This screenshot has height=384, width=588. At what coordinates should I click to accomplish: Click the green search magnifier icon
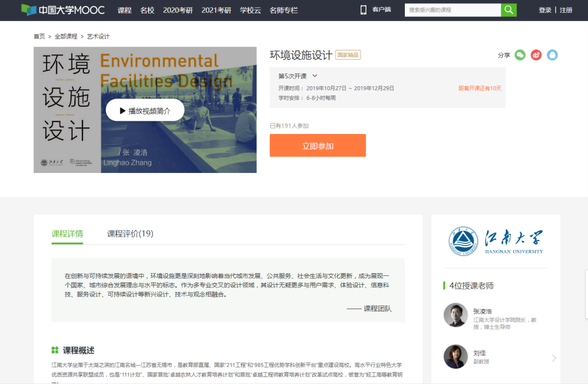tap(508, 10)
